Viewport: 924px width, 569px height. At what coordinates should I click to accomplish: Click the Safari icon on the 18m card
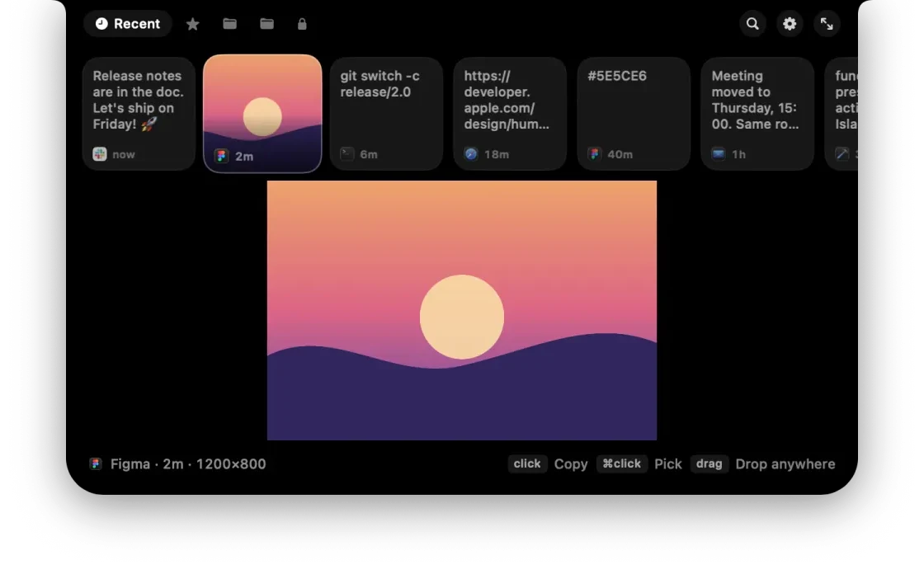(x=471, y=154)
